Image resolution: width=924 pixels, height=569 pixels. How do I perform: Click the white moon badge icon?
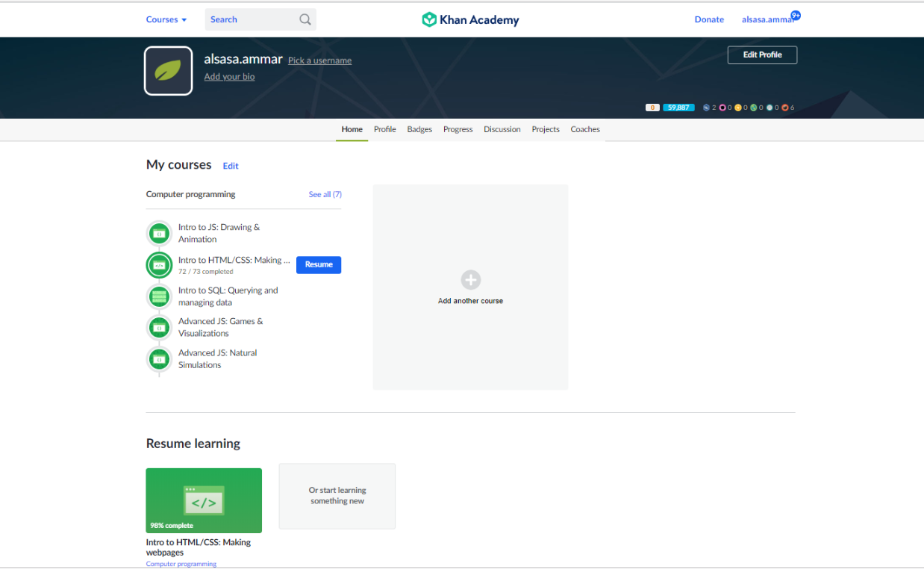[770, 108]
